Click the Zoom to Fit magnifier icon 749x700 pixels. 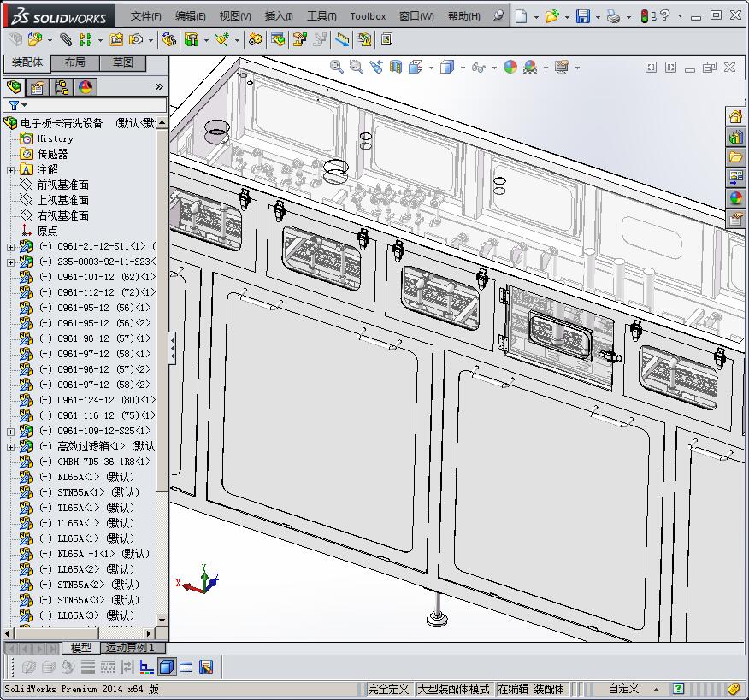tap(336, 67)
